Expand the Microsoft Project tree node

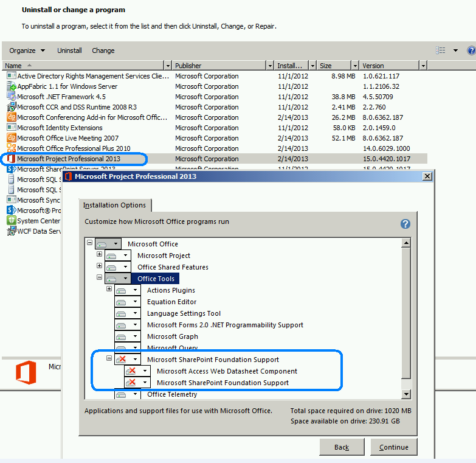pyautogui.click(x=99, y=254)
